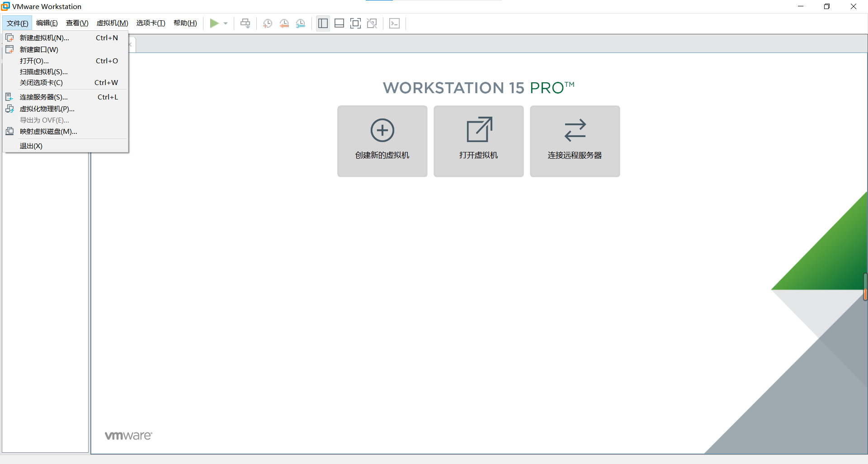The image size is (868, 464).
Task: Click the open arrow box icon
Action: click(x=479, y=129)
